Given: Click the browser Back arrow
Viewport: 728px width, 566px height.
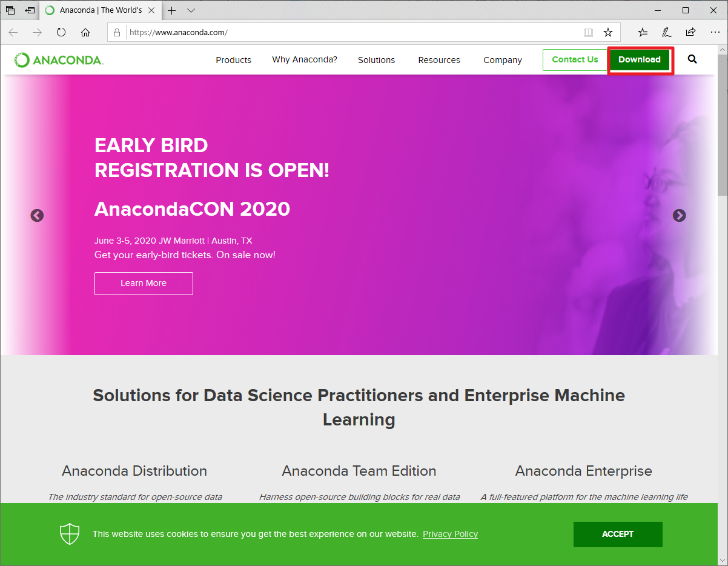Looking at the screenshot, I should [13, 32].
